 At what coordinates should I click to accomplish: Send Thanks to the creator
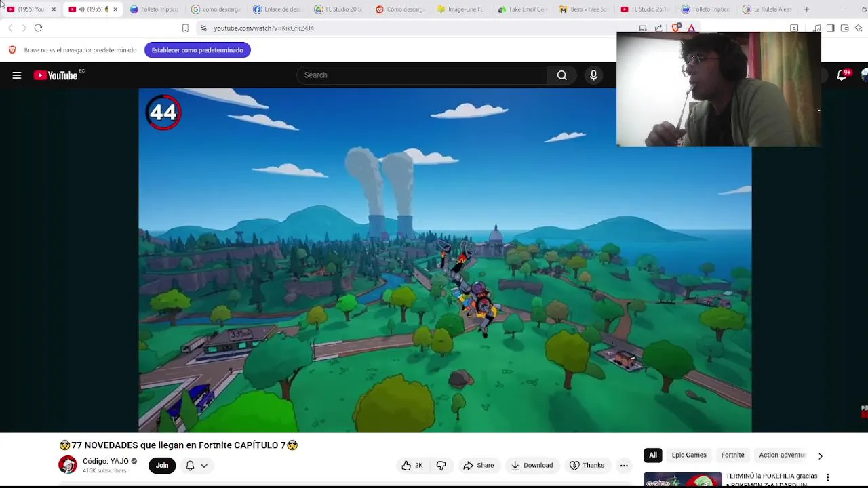[587, 465]
